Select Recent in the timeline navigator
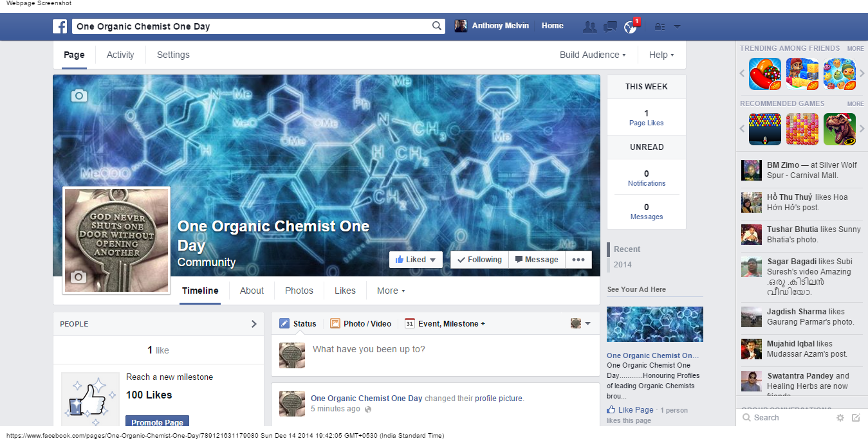The width and height of the screenshot is (868, 439). pos(627,249)
